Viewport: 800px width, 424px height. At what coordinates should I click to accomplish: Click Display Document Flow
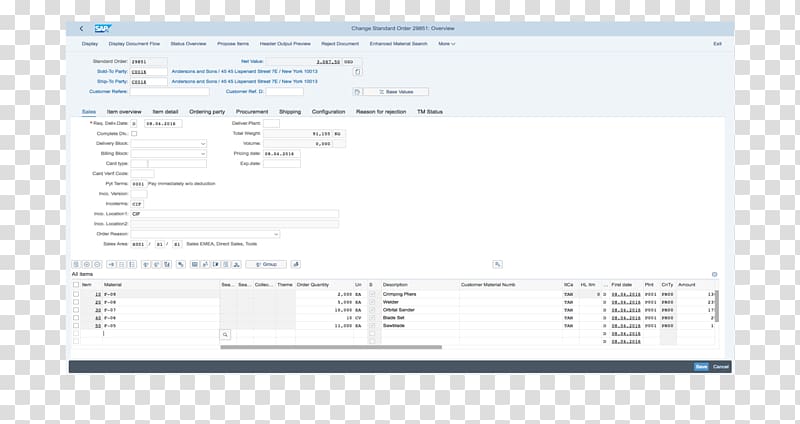tap(134, 44)
